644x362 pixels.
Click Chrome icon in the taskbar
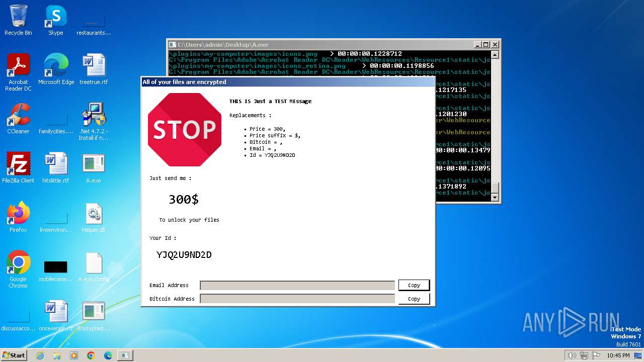pos(91,355)
